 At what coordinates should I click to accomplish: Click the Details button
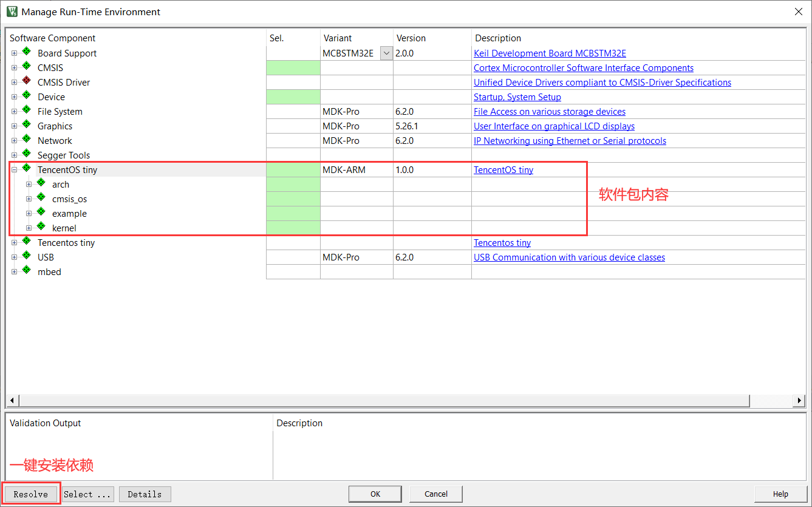pos(145,494)
